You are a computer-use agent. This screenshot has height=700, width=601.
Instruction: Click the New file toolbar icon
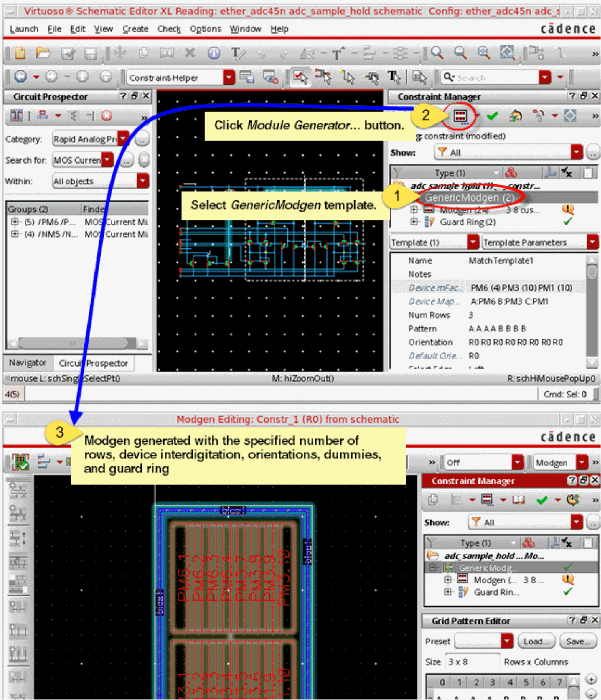[x=20, y=53]
